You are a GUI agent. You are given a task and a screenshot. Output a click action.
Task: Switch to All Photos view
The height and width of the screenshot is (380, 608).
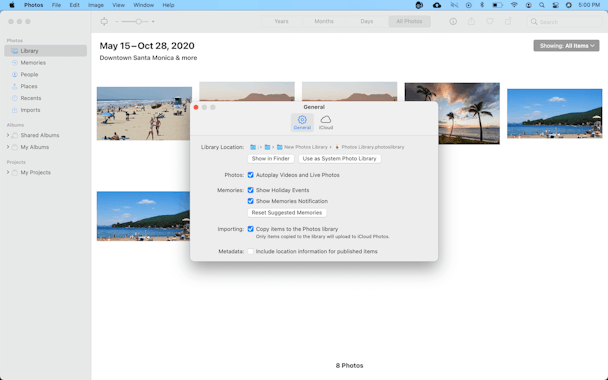pos(409,22)
